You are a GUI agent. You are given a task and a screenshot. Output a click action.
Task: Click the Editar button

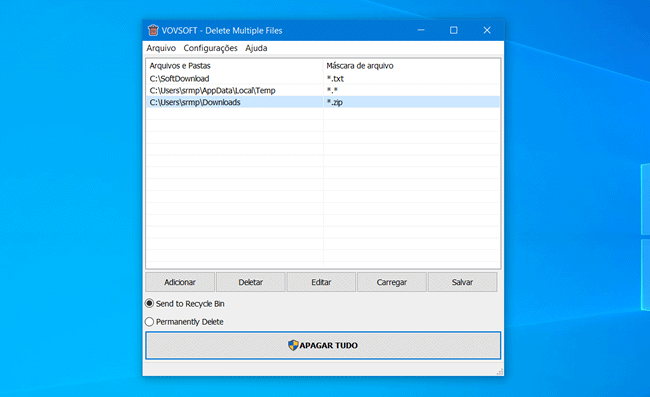321,282
